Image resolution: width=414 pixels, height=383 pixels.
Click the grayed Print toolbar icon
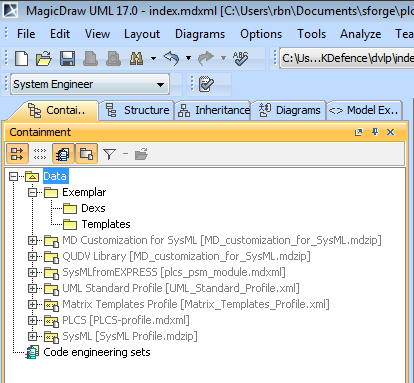[x=90, y=58]
